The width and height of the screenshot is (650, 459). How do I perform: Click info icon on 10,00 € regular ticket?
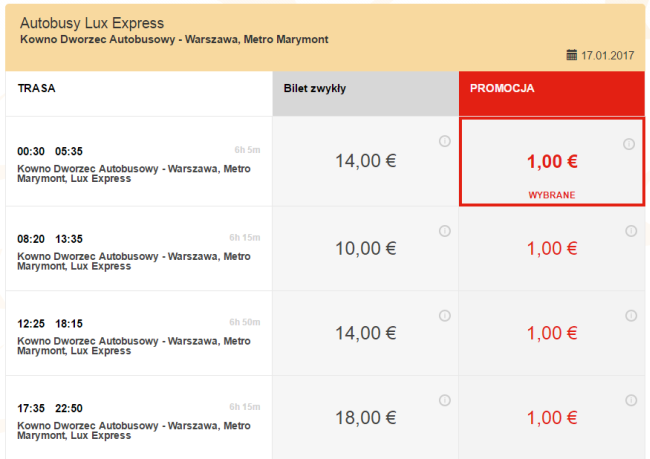point(445,231)
